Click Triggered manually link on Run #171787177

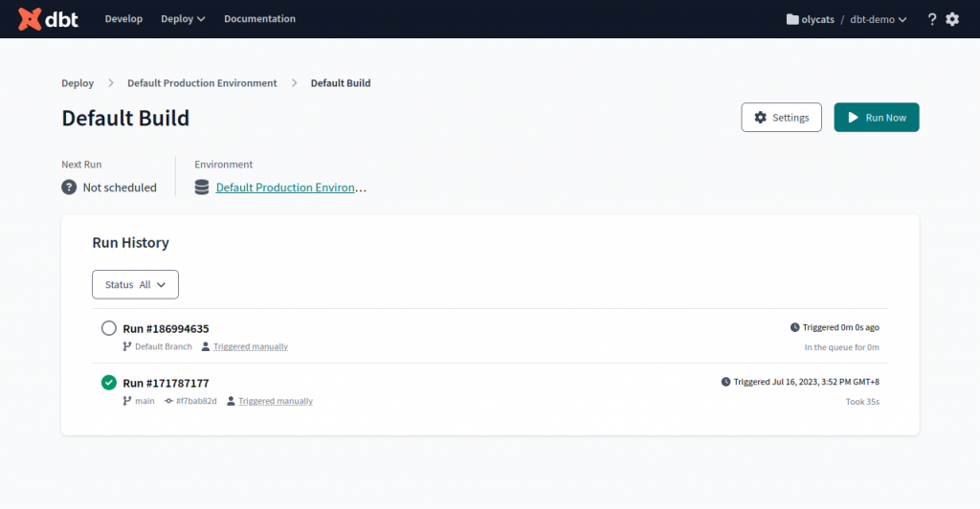tap(276, 401)
